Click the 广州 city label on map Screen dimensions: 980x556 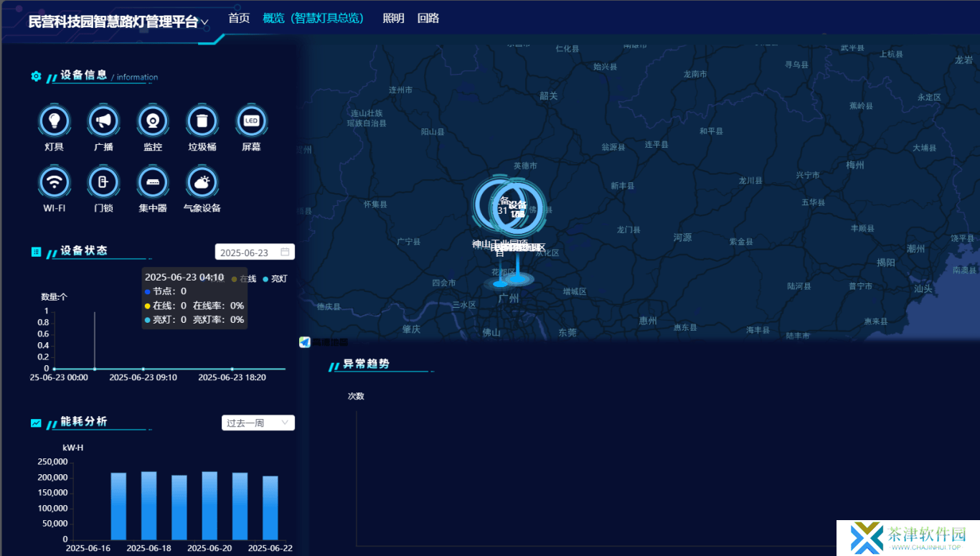coord(509,298)
